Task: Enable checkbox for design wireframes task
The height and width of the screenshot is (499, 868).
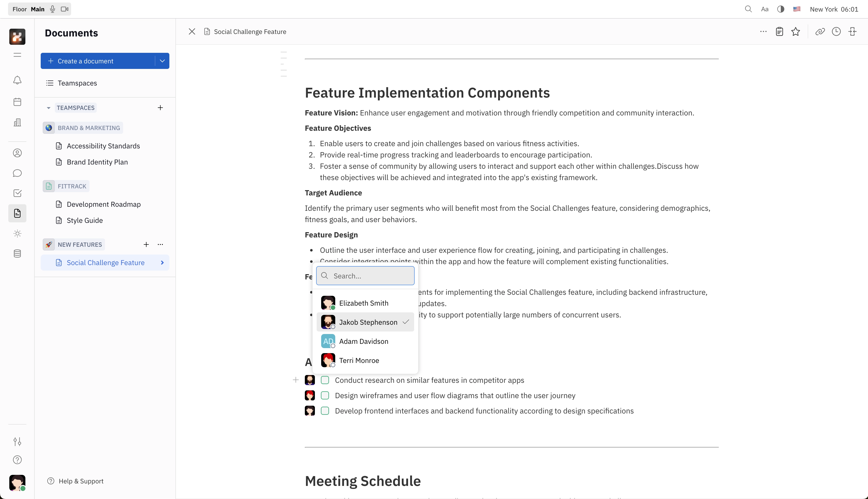Action: click(325, 395)
